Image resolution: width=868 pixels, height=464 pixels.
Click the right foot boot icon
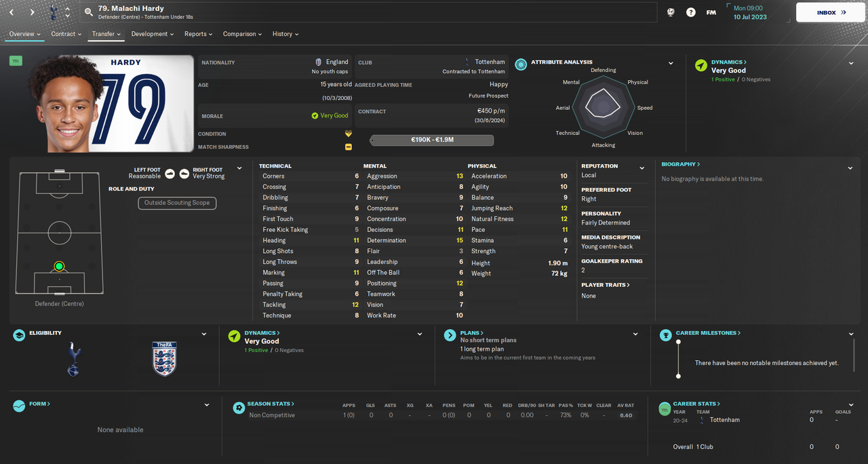(x=184, y=173)
